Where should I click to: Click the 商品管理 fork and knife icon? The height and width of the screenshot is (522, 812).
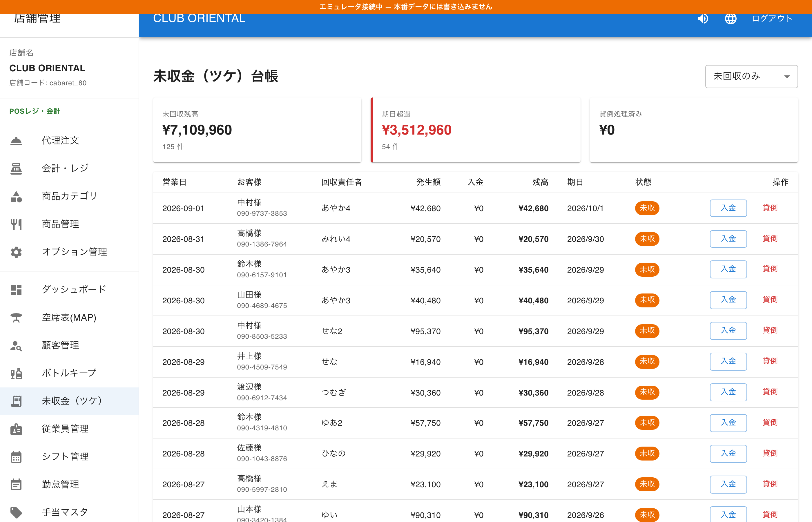coord(16,224)
